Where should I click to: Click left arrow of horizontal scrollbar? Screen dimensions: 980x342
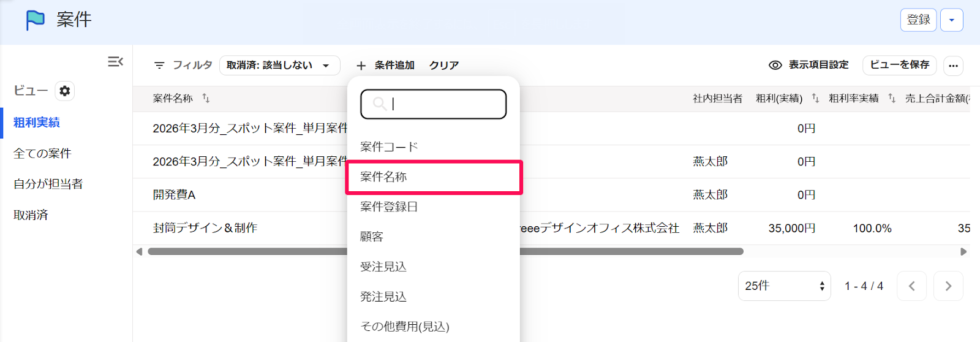pos(139,251)
